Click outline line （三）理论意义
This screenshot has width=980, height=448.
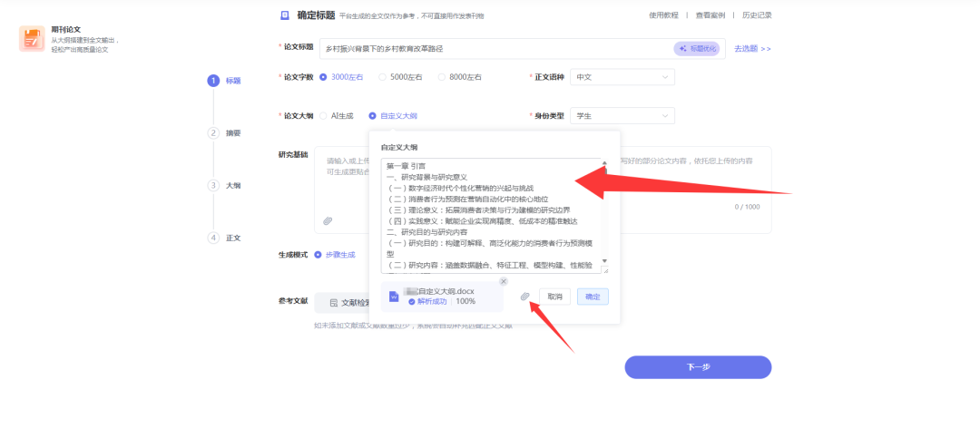(x=478, y=209)
